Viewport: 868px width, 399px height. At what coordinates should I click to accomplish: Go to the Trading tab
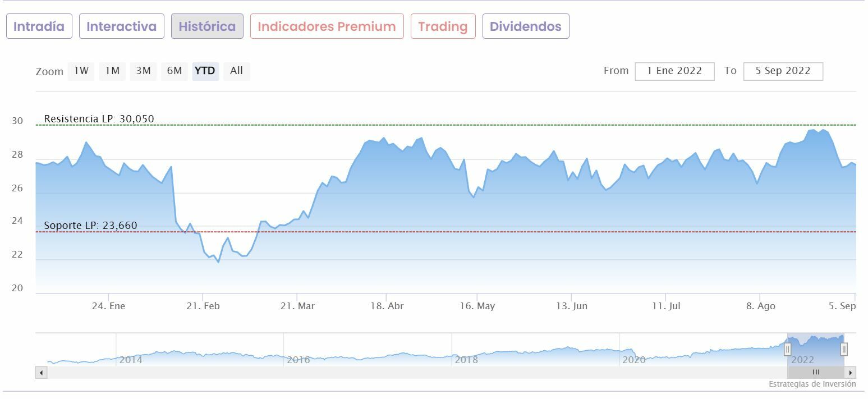tap(443, 26)
